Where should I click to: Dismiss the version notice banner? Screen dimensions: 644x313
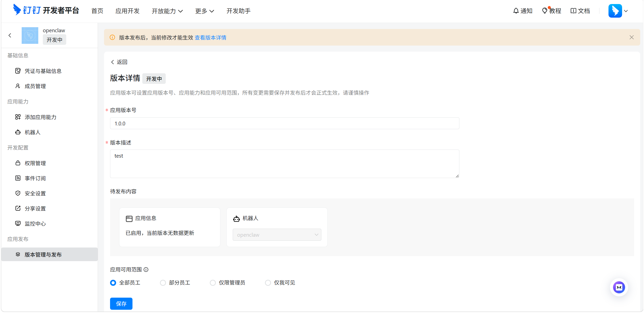[x=631, y=37]
